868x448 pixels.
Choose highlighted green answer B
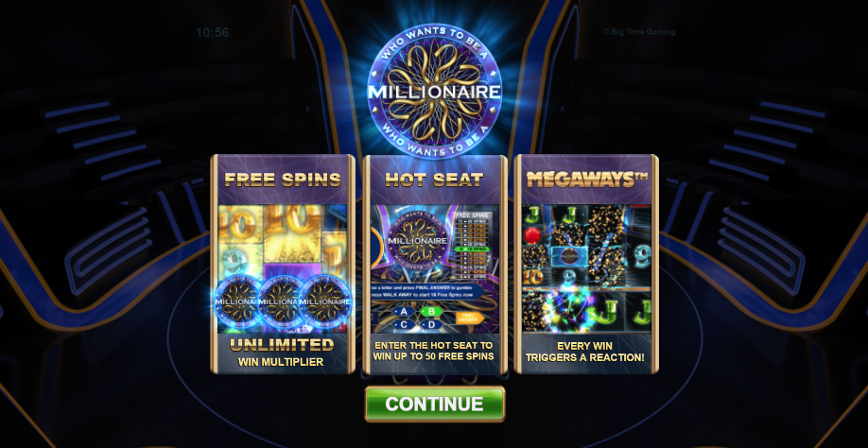tap(431, 311)
